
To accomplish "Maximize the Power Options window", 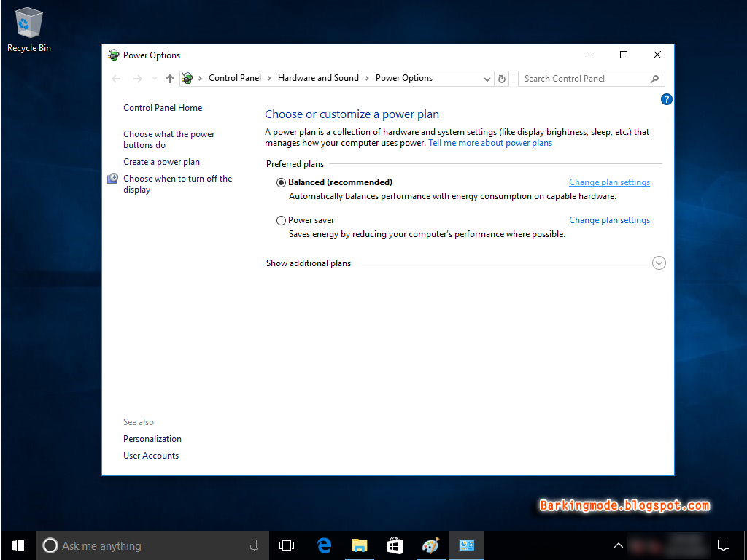I will coord(624,55).
